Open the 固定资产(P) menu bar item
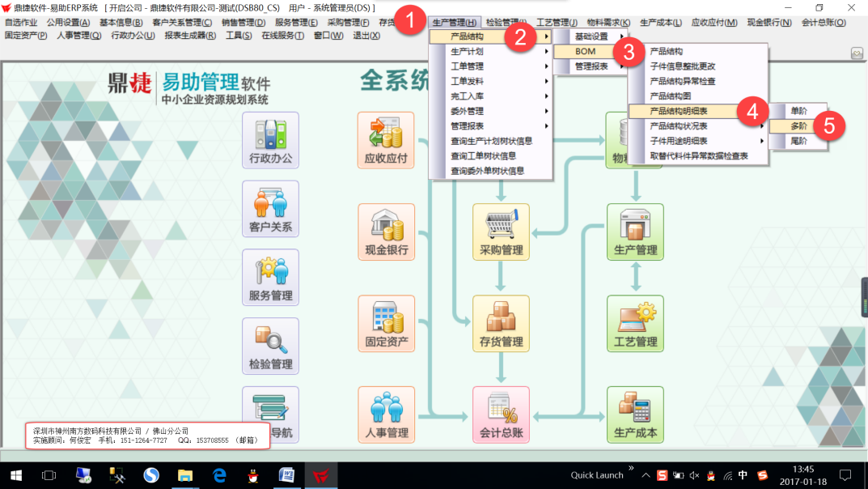Image resolution: width=868 pixels, height=489 pixels. [25, 36]
